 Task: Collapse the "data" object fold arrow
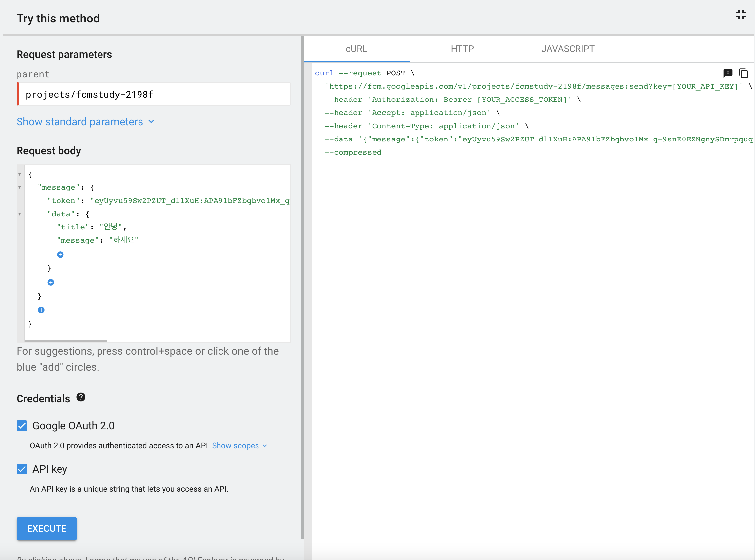click(20, 214)
